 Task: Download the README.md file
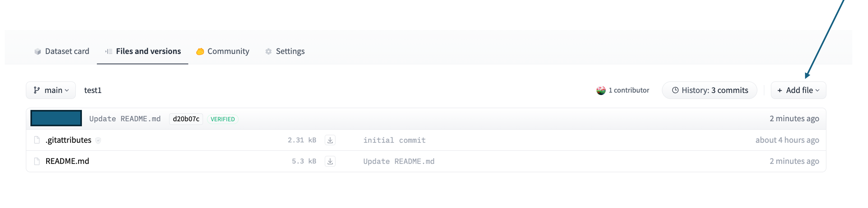point(330,161)
